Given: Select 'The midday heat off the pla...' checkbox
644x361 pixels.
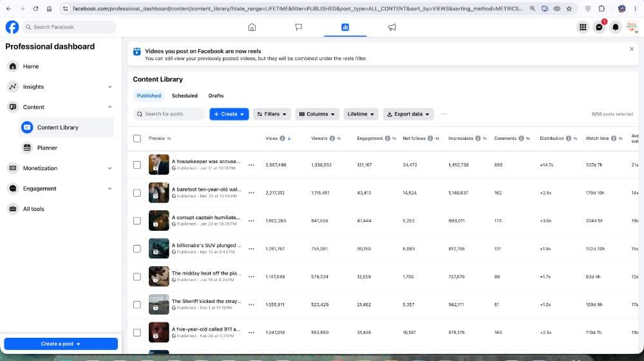Looking at the screenshot, I should [137, 277].
